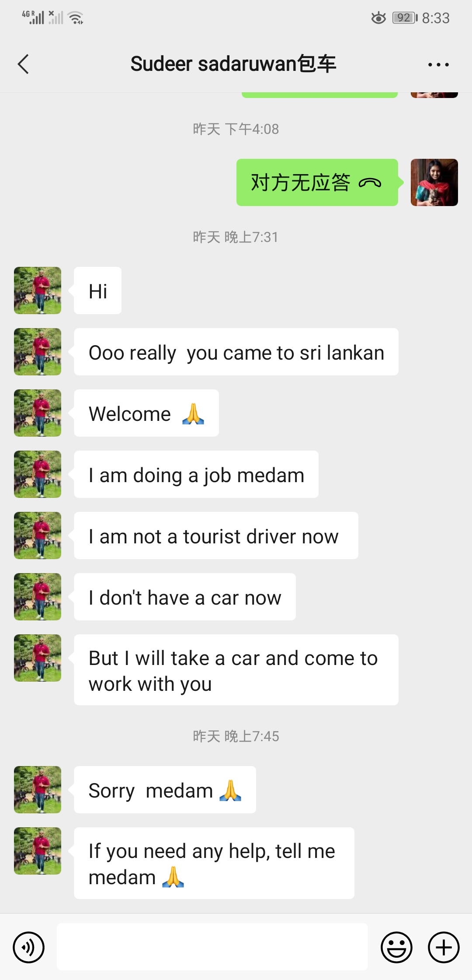Tap the back arrow to leave chat

point(24,64)
